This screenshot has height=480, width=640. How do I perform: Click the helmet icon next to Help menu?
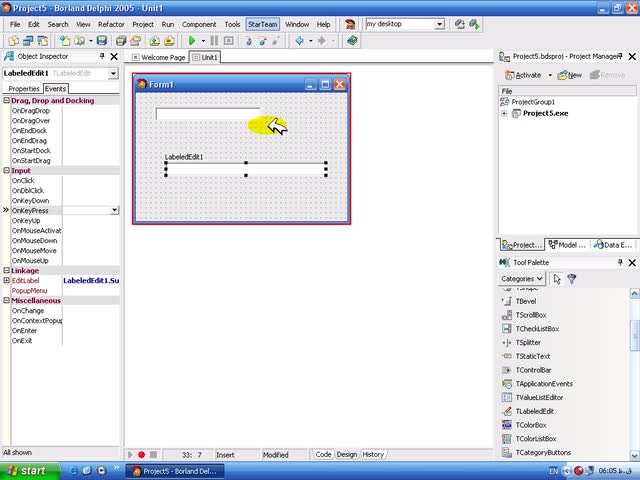coord(350,24)
